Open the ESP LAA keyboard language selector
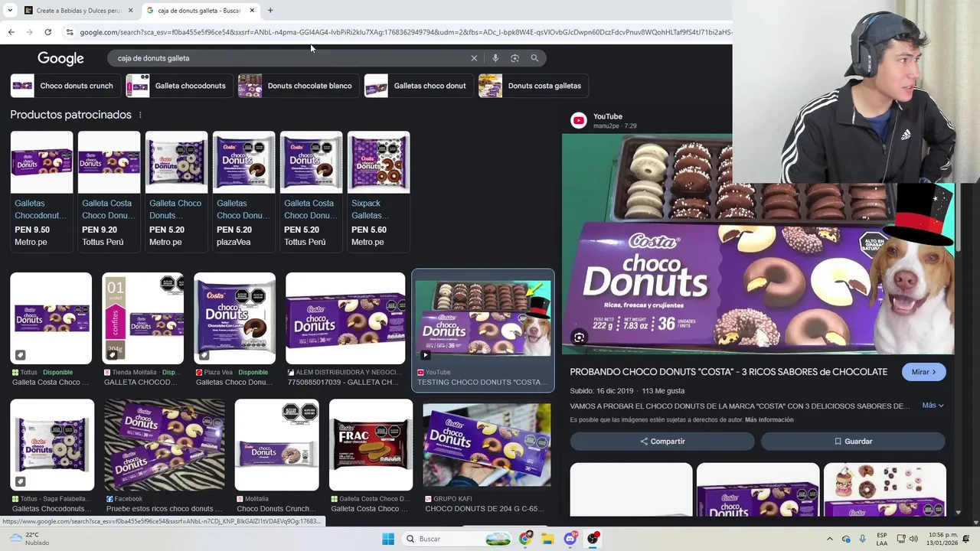The image size is (980, 551). click(882, 539)
